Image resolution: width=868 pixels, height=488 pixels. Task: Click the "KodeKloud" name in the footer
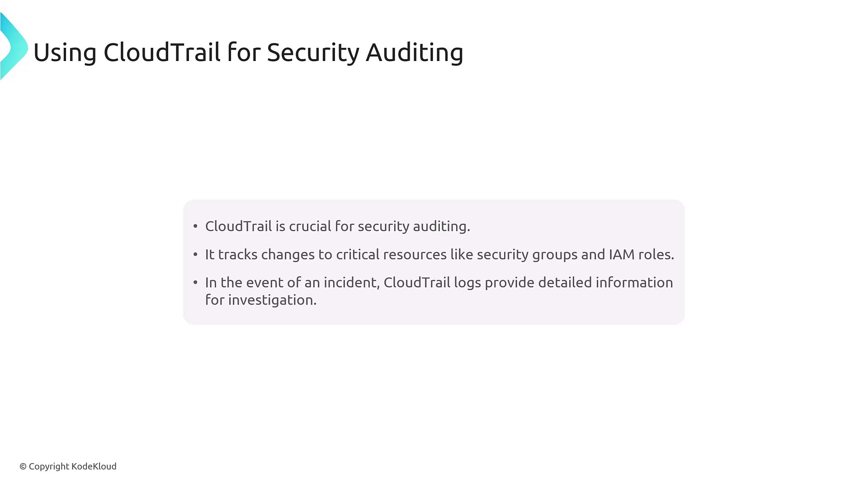click(94, 466)
